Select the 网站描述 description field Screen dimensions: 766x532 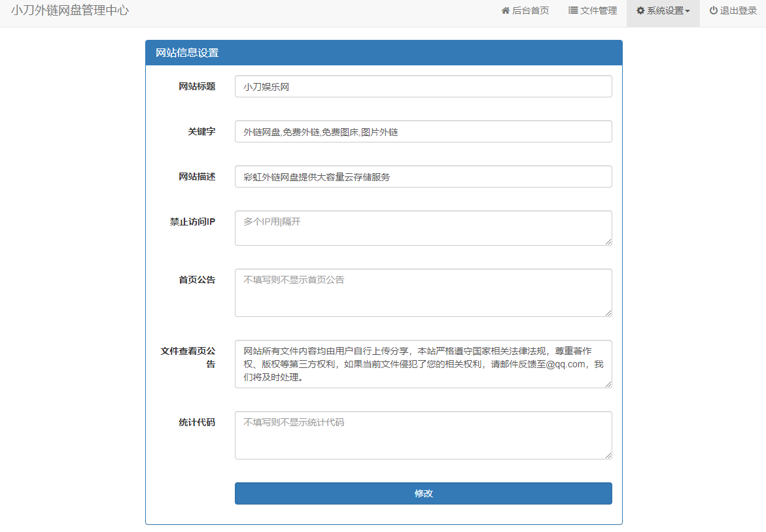click(423, 176)
